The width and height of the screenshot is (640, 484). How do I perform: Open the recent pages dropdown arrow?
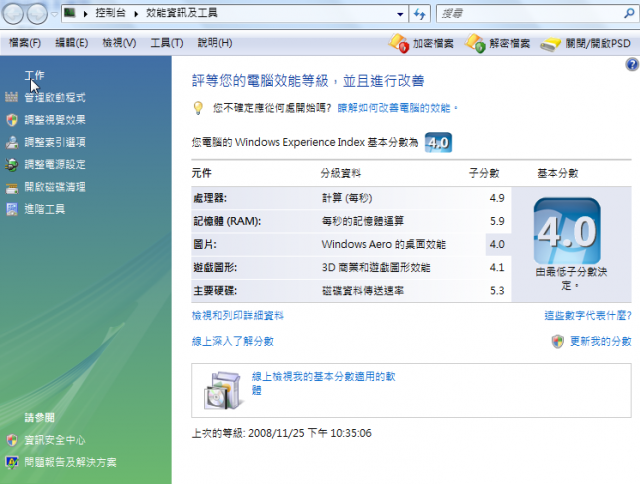tap(54, 14)
